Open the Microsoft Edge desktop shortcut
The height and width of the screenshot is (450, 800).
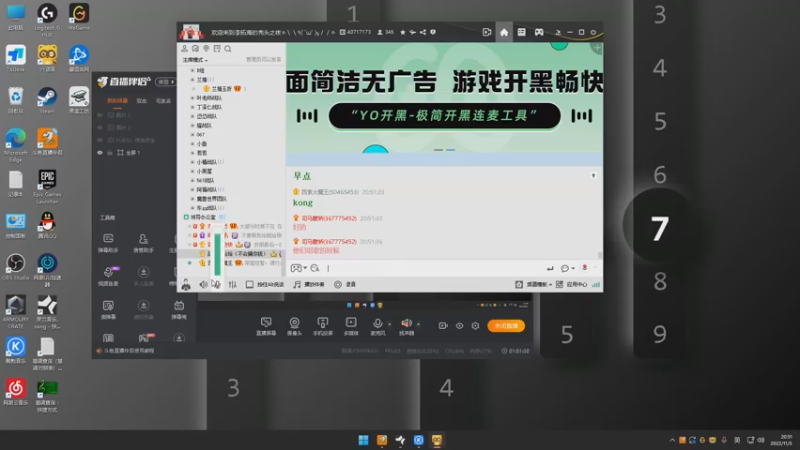[x=15, y=145]
